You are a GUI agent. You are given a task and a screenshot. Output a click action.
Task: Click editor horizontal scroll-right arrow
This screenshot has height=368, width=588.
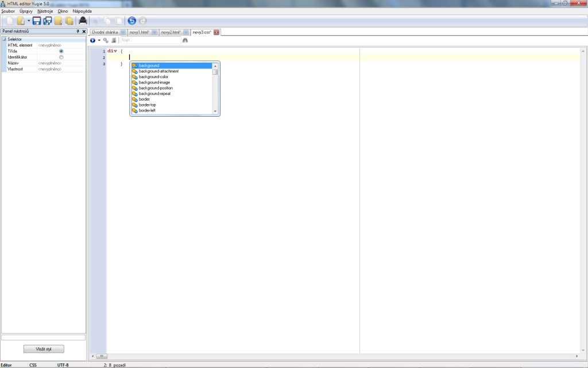pyautogui.click(x=577, y=356)
